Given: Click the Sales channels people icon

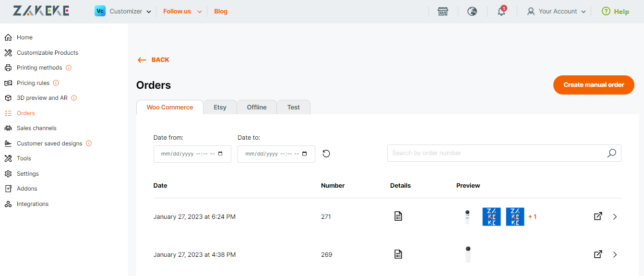Looking at the screenshot, I should tap(8, 128).
